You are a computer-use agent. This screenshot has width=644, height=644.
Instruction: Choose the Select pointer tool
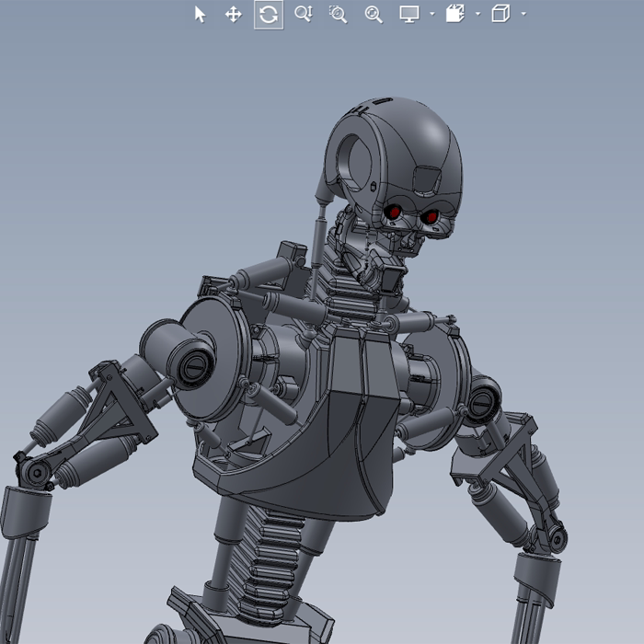point(200,15)
